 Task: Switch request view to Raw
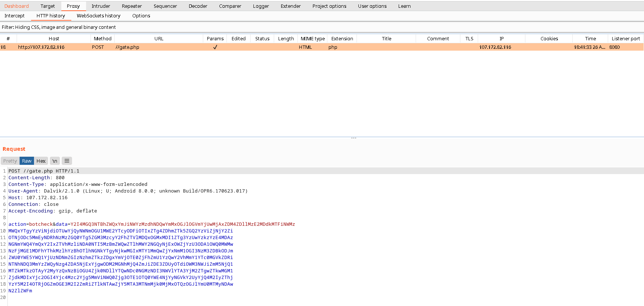click(x=27, y=161)
